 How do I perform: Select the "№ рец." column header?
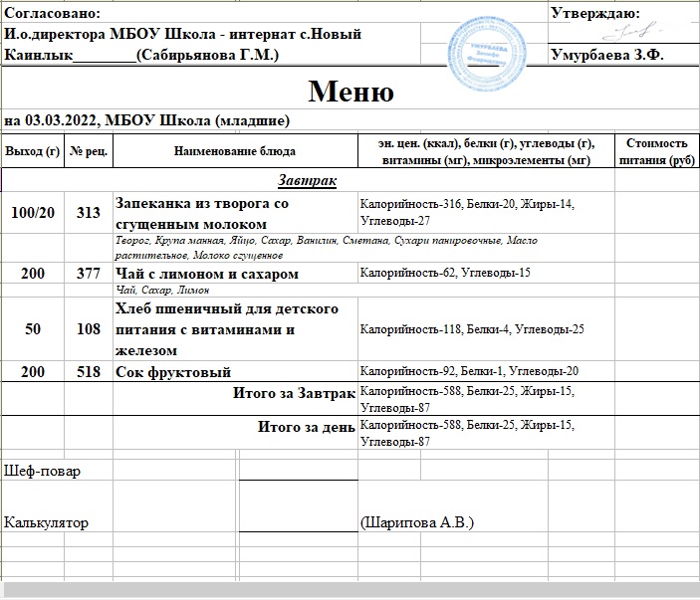tap(89, 151)
